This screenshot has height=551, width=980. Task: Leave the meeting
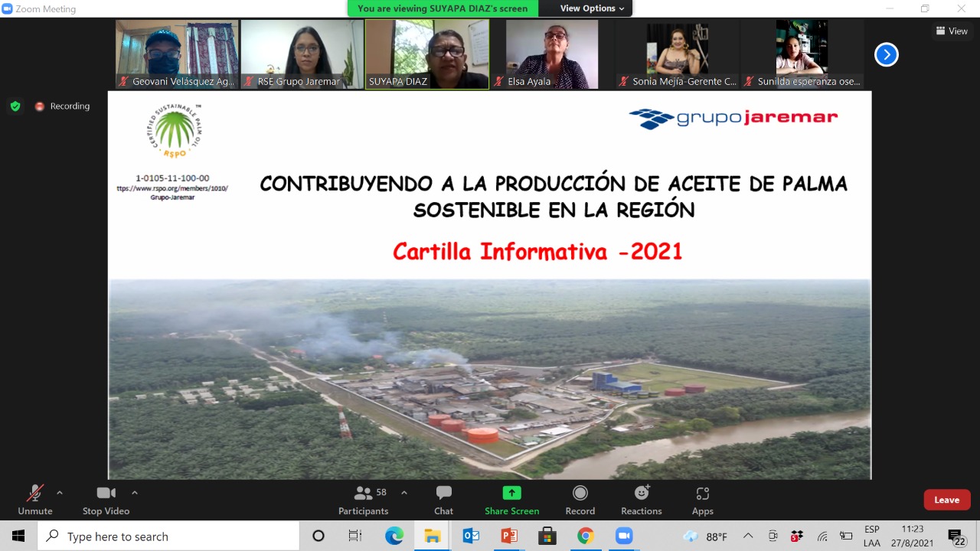tap(946, 500)
